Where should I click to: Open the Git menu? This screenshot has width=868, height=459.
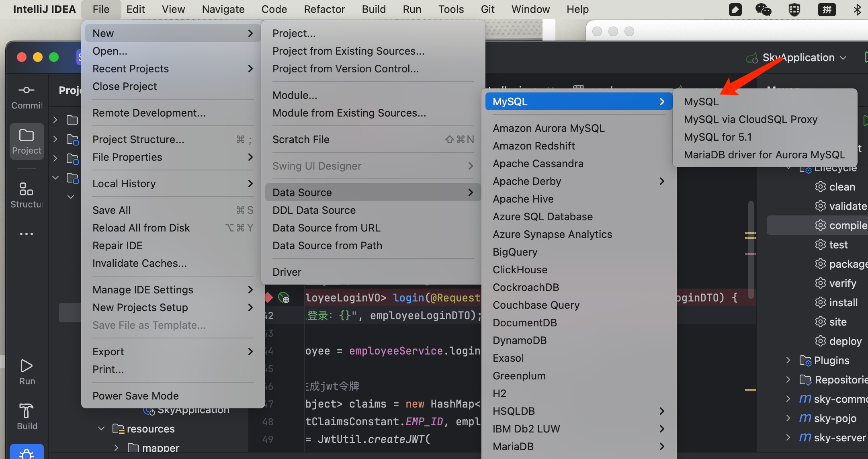tap(487, 9)
